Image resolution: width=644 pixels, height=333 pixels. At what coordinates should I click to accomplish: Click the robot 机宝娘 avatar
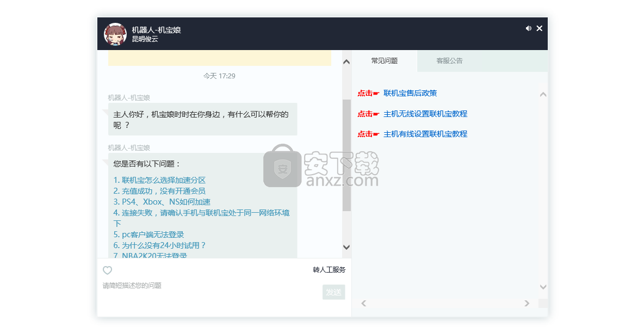click(x=115, y=34)
